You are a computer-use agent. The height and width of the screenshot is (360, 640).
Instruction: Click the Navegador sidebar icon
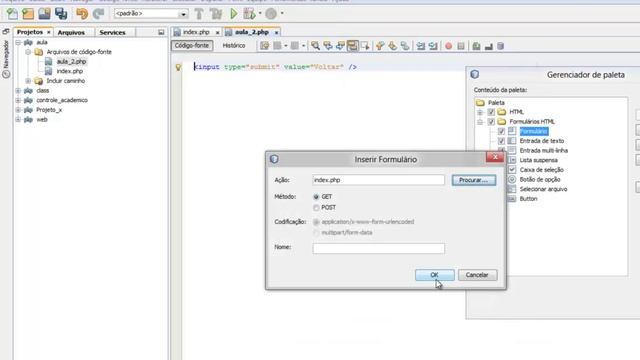coord(6,74)
